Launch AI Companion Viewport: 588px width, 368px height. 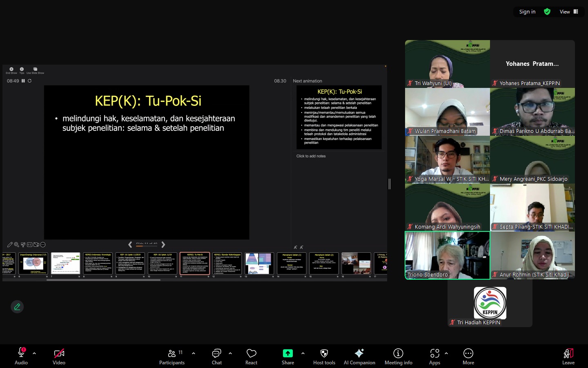(359, 356)
